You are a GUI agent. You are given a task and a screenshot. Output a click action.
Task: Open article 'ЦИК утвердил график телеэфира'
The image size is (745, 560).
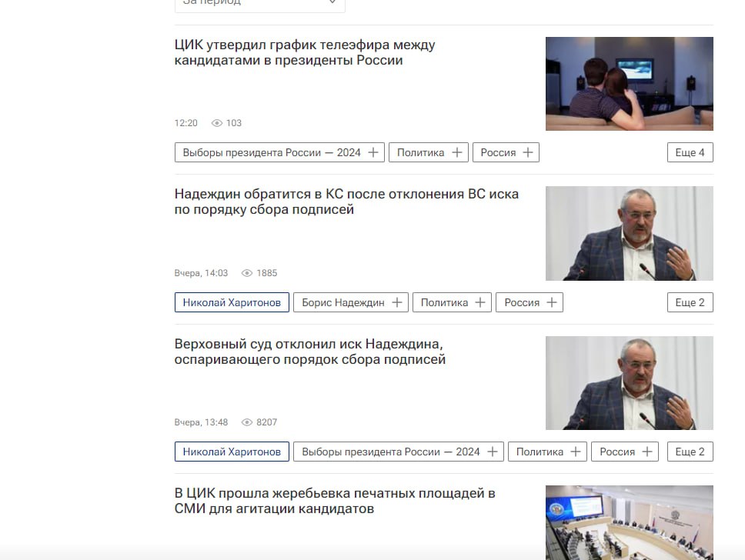(305, 52)
